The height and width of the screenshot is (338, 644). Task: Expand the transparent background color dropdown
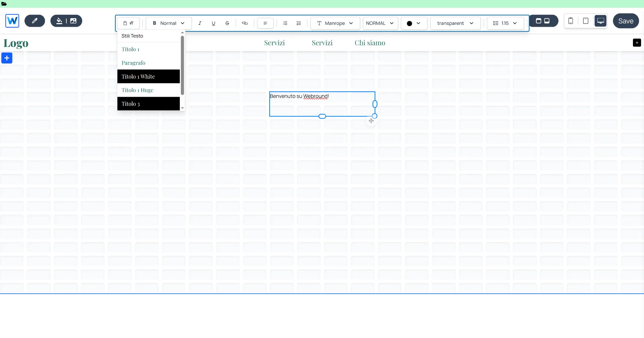click(x=455, y=23)
